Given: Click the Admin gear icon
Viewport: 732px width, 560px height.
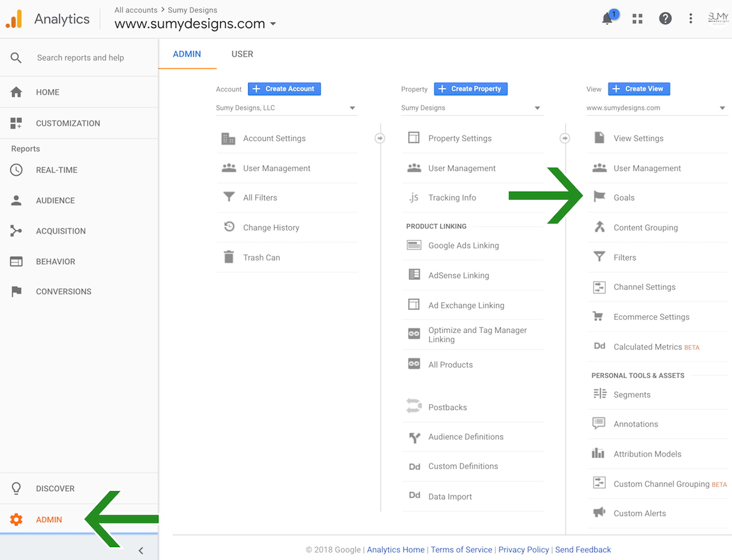Looking at the screenshot, I should (16, 520).
